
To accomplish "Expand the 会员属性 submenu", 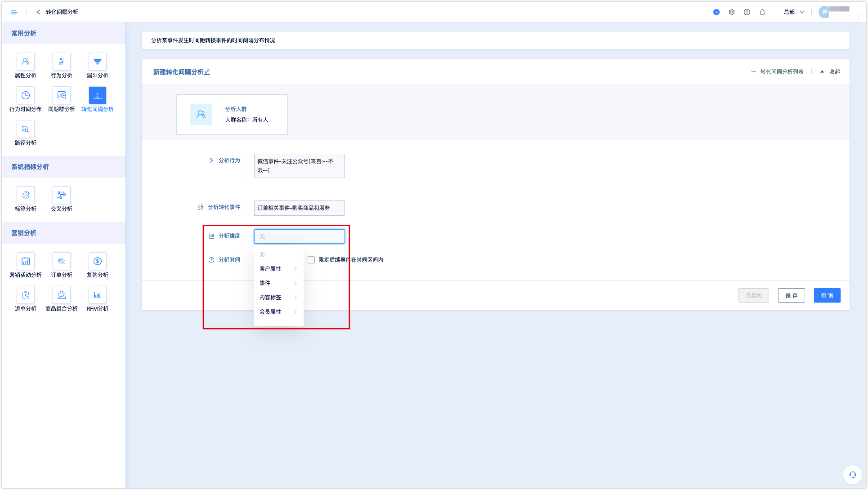I will coord(278,312).
